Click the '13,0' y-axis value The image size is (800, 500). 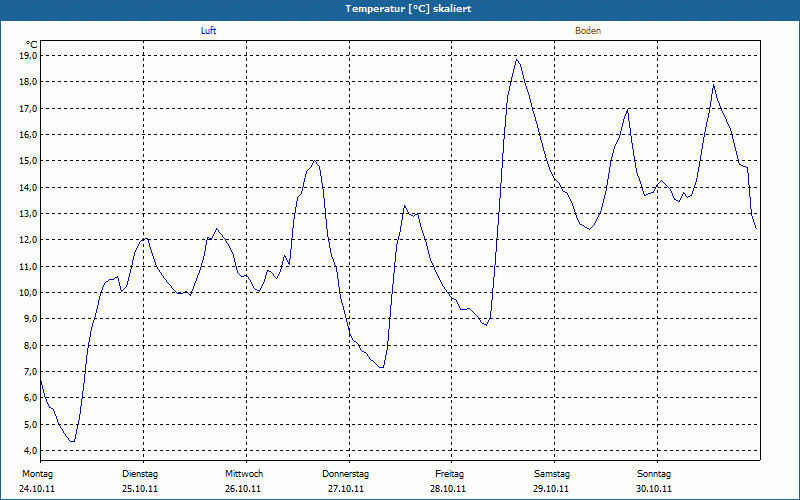[29, 213]
